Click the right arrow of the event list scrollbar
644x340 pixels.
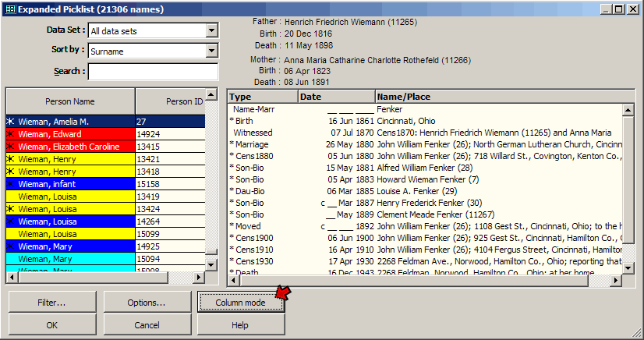616,281
